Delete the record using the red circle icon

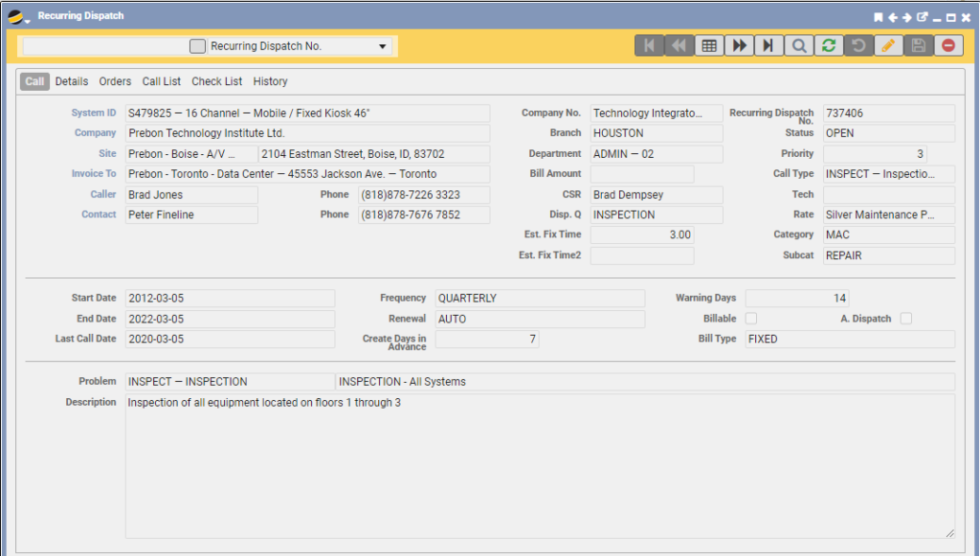[947, 44]
